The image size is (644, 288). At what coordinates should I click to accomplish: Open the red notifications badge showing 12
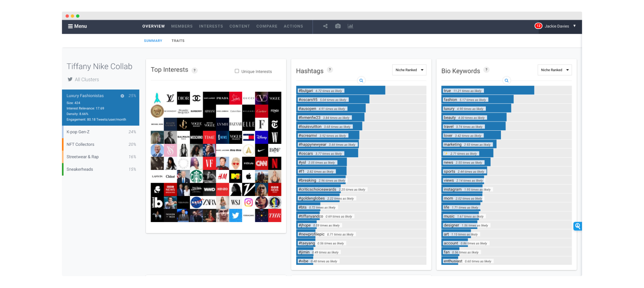click(538, 26)
